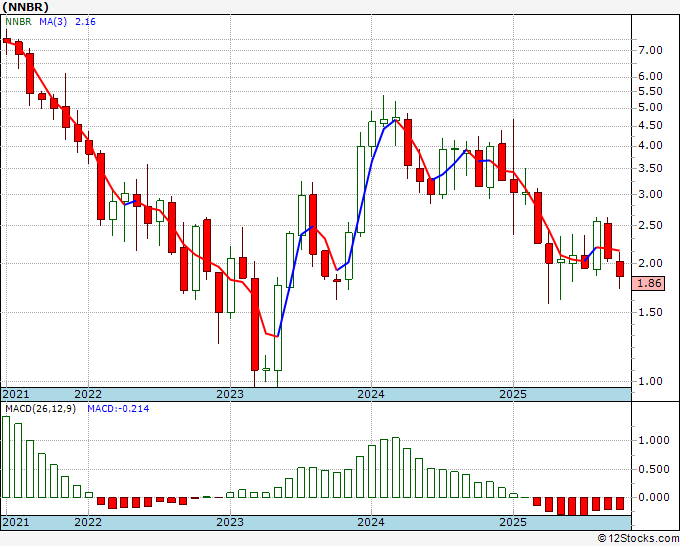Click the MACD(26,12,9) indicator label
Screen dimensions: 680x546
tap(40, 409)
